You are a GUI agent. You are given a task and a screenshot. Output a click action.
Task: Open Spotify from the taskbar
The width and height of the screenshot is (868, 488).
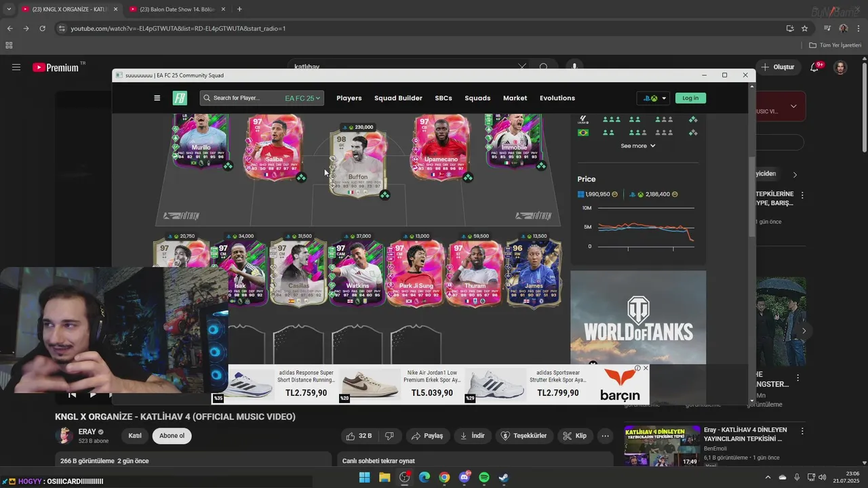pos(484,477)
